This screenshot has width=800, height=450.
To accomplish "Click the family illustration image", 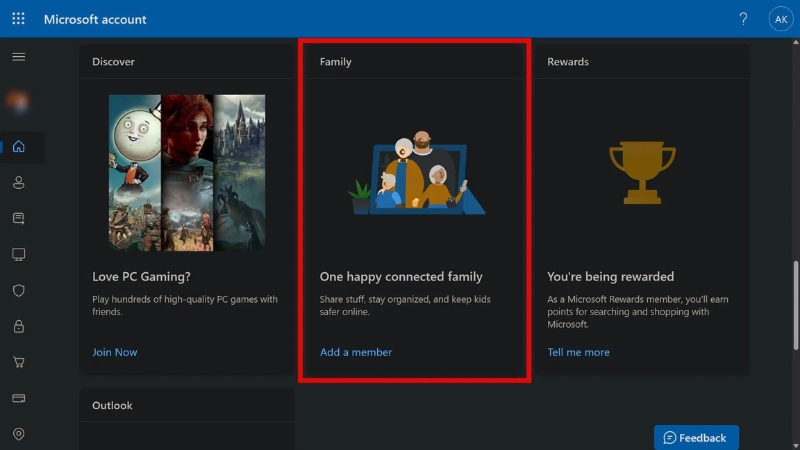I will coord(416,172).
